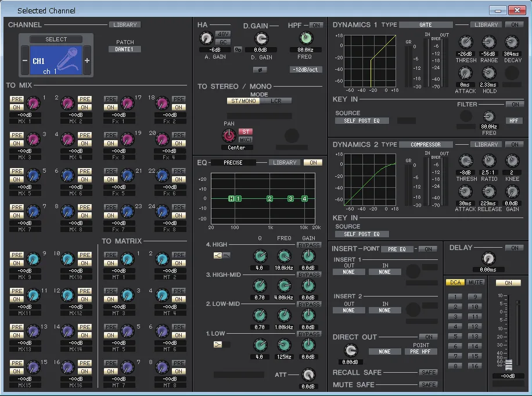This screenshot has width=532, height=396.
Task: Click the 4. HIGH band BYPASS button
Action: (309, 245)
